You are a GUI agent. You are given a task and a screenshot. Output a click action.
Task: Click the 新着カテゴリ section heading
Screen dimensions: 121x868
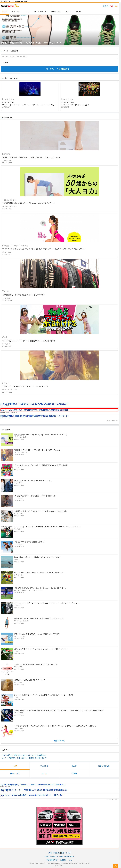pyautogui.click(x=7, y=117)
